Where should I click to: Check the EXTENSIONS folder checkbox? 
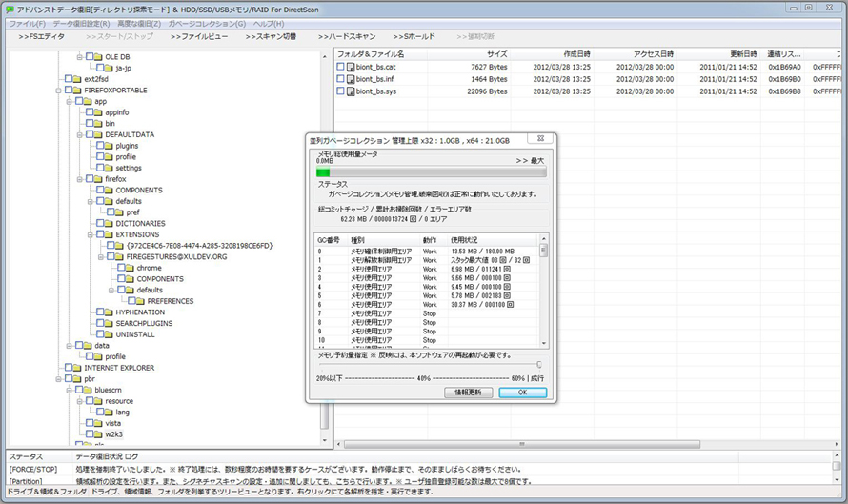101,234
